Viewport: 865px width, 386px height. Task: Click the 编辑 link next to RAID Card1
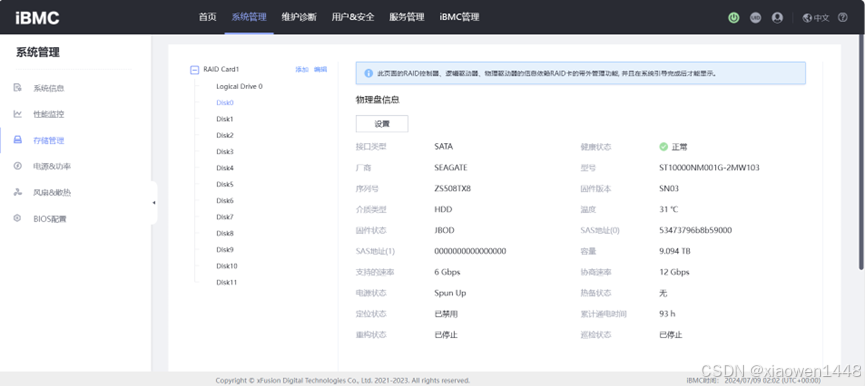click(321, 69)
